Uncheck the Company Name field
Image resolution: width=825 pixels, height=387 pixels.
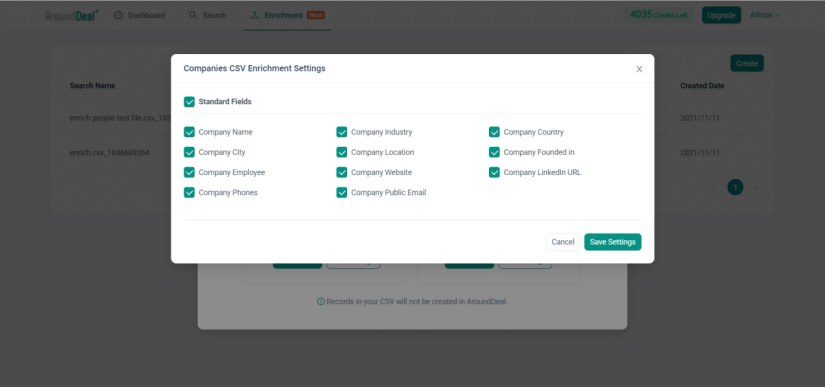click(x=189, y=132)
